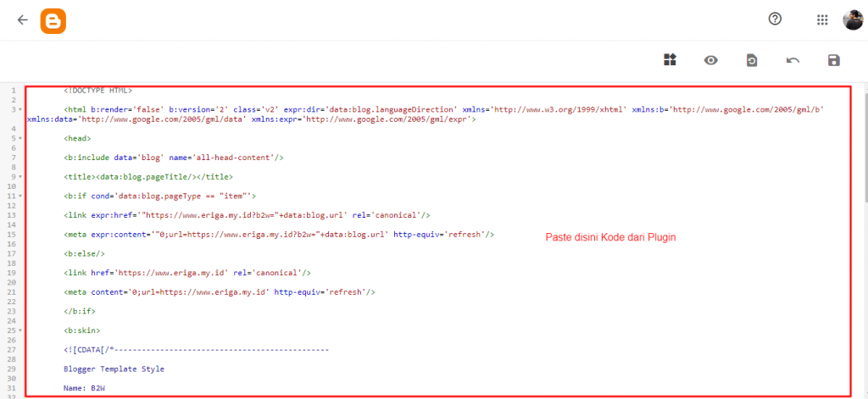Collapse the fold arrow on line 3
Image resolution: width=868 pixels, height=399 pixels.
point(20,109)
